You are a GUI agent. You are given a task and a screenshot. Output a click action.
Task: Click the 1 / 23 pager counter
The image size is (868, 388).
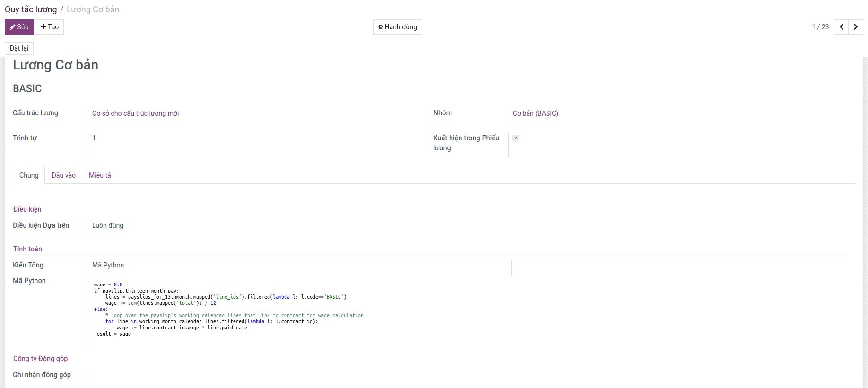[820, 27]
